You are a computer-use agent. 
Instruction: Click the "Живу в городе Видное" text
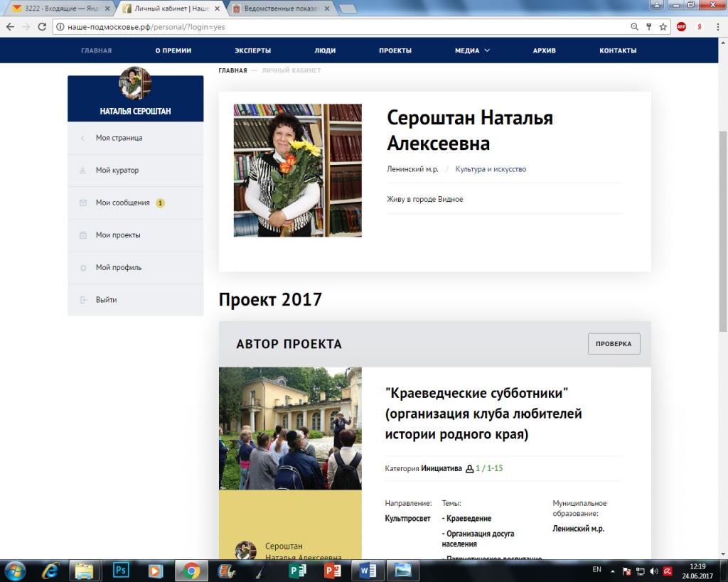pyautogui.click(x=425, y=200)
